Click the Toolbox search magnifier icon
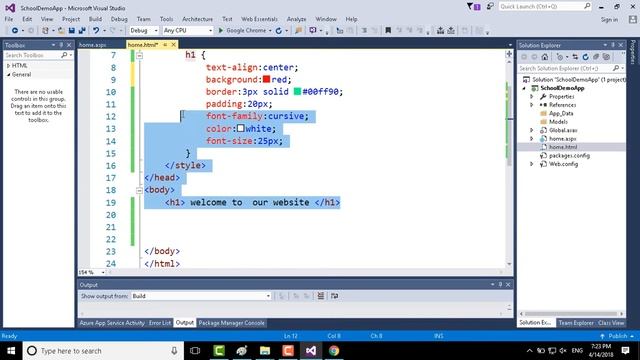The image size is (640, 360). coord(64,55)
